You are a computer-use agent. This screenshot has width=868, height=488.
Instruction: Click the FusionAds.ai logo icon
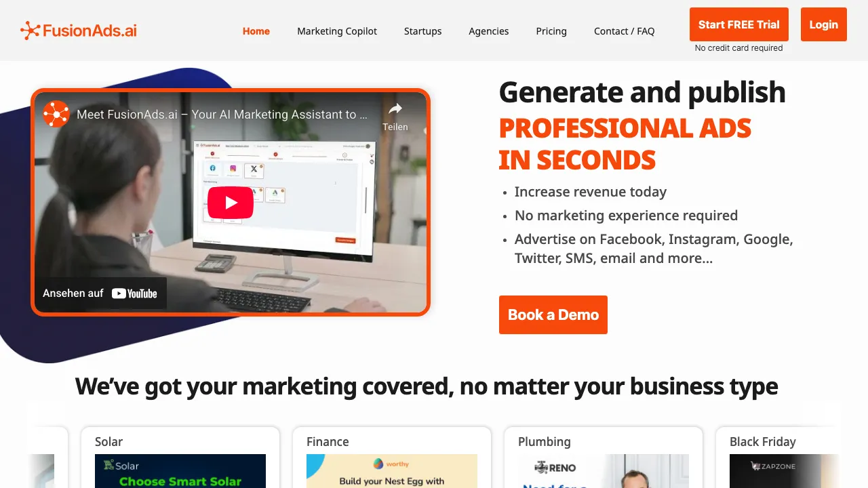(x=30, y=30)
